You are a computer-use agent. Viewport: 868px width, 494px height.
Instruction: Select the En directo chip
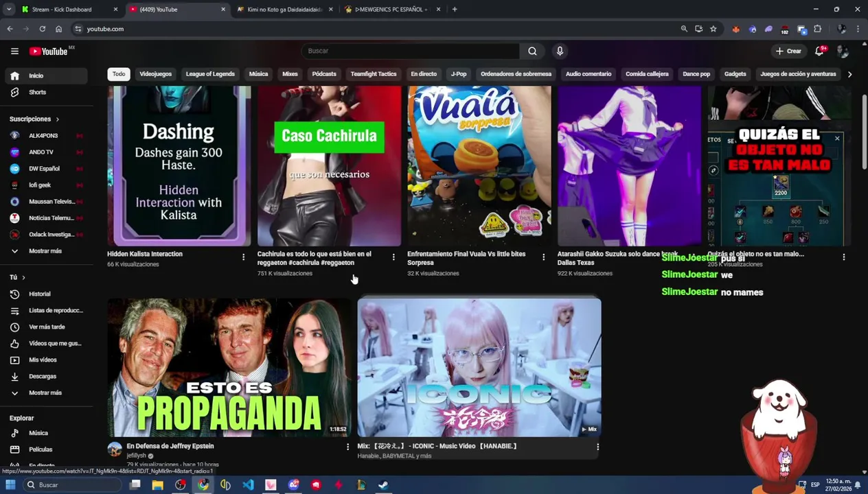click(424, 74)
